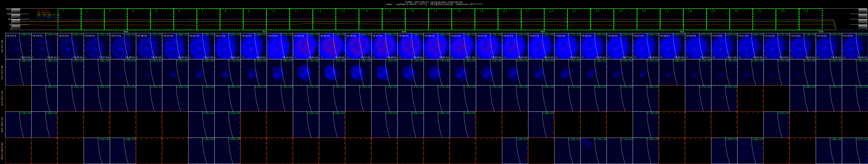The width and height of the screenshot is (868, 164).
Task: Select interval box 33 in the lightcurve plot
Action: pos(811,19)
